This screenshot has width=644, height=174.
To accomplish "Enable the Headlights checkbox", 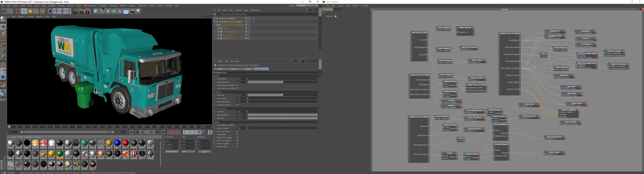I will 237,134.
